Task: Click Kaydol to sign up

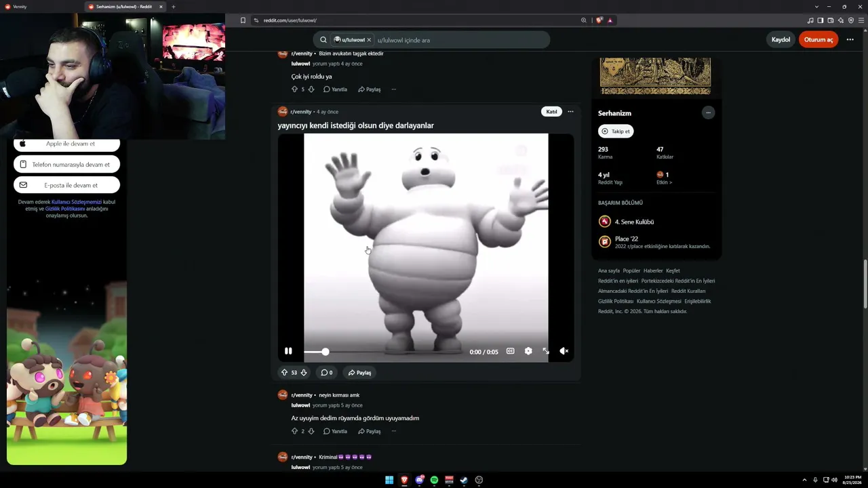Action: [781, 40]
